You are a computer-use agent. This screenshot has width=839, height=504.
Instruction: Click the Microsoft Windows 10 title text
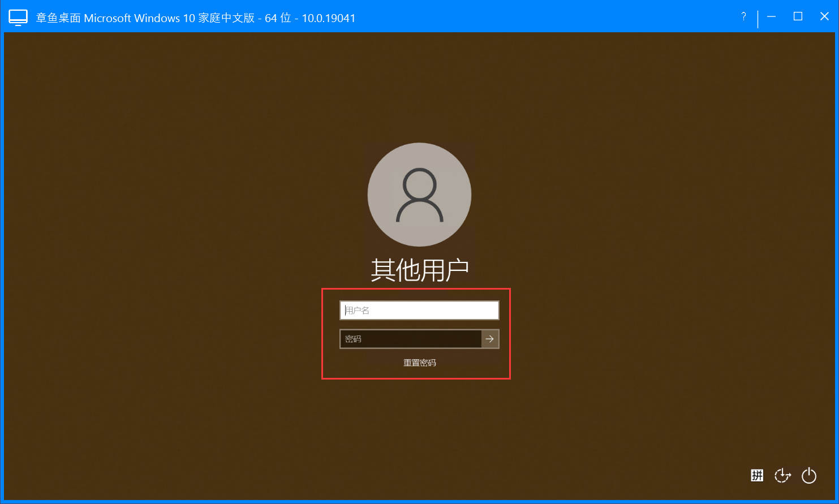tap(139, 18)
